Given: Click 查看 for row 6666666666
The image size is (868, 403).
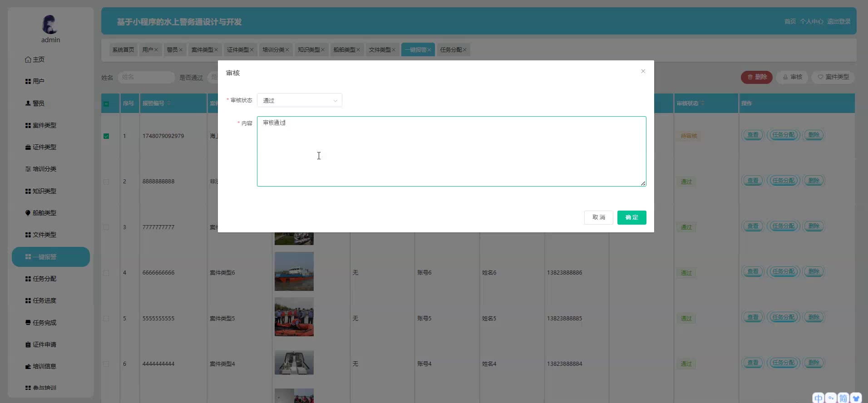Looking at the screenshot, I should click(x=753, y=271).
